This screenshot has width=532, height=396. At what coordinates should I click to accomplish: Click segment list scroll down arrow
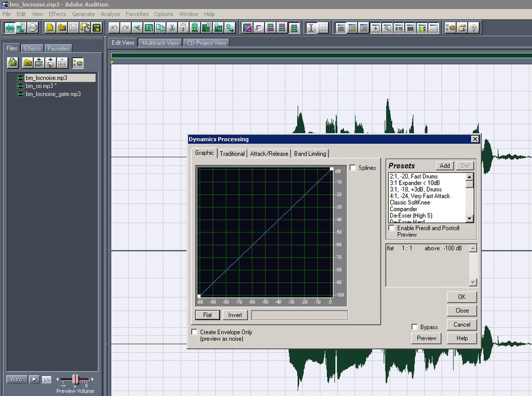coord(473,282)
